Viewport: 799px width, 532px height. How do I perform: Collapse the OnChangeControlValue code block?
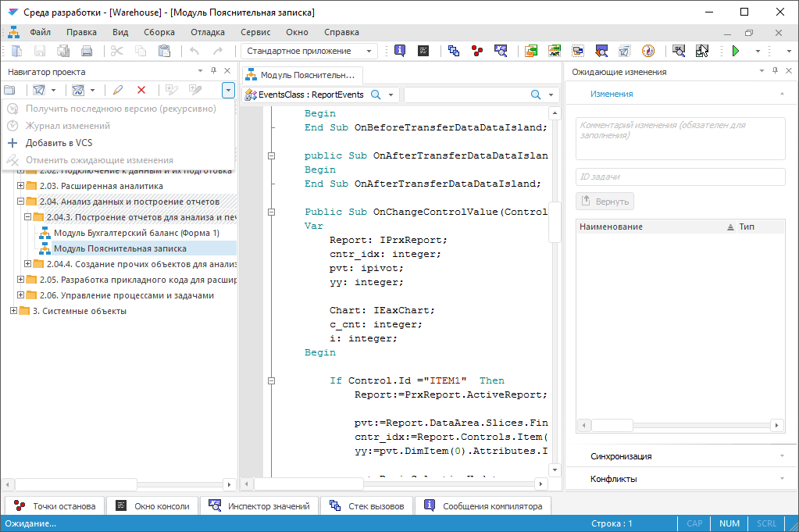[x=271, y=212]
